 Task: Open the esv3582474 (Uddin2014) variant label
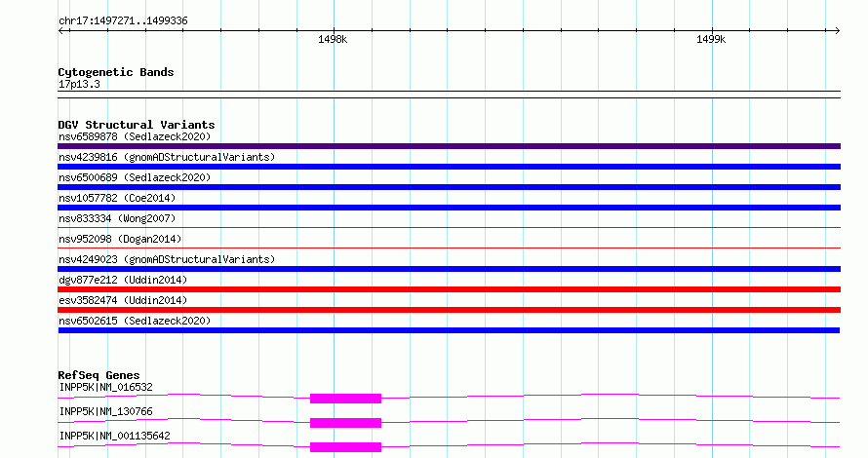pos(123,300)
